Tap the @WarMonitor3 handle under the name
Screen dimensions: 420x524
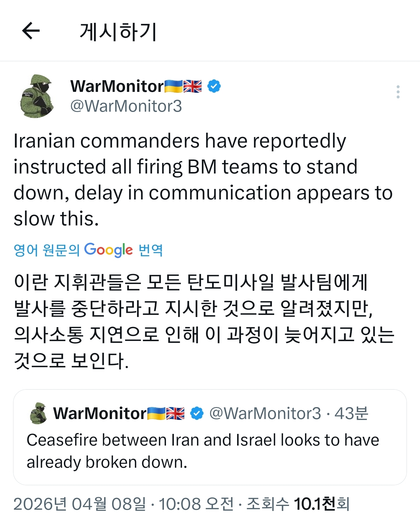(x=126, y=106)
